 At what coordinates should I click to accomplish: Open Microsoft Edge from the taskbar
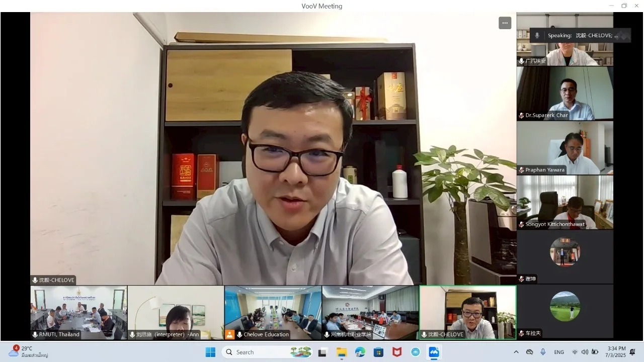[360, 352]
